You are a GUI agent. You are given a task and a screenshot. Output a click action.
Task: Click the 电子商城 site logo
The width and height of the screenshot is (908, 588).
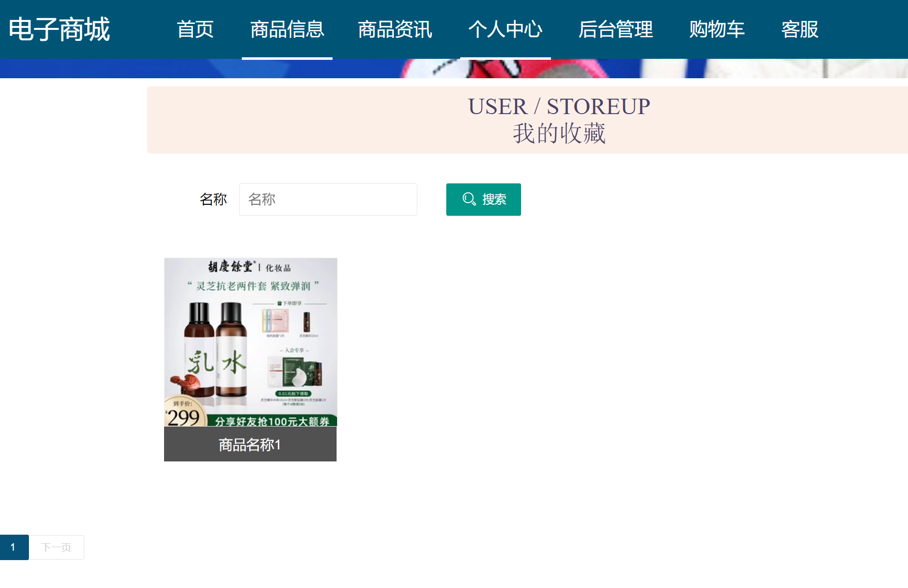point(59,28)
